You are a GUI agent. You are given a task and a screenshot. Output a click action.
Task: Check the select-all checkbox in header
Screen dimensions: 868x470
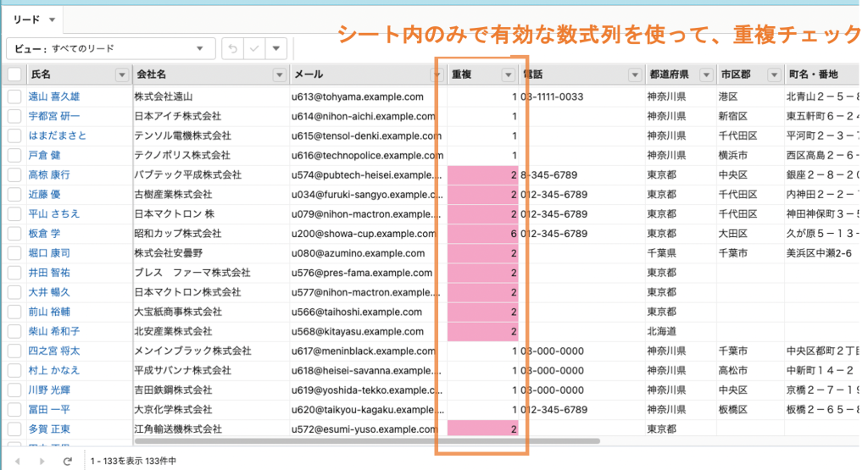click(x=14, y=75)
